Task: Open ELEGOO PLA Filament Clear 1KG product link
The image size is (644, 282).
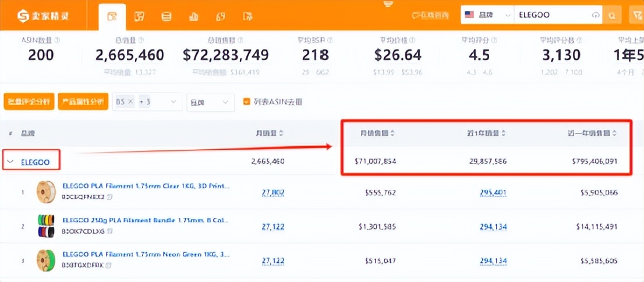Action: coord(146,186)
